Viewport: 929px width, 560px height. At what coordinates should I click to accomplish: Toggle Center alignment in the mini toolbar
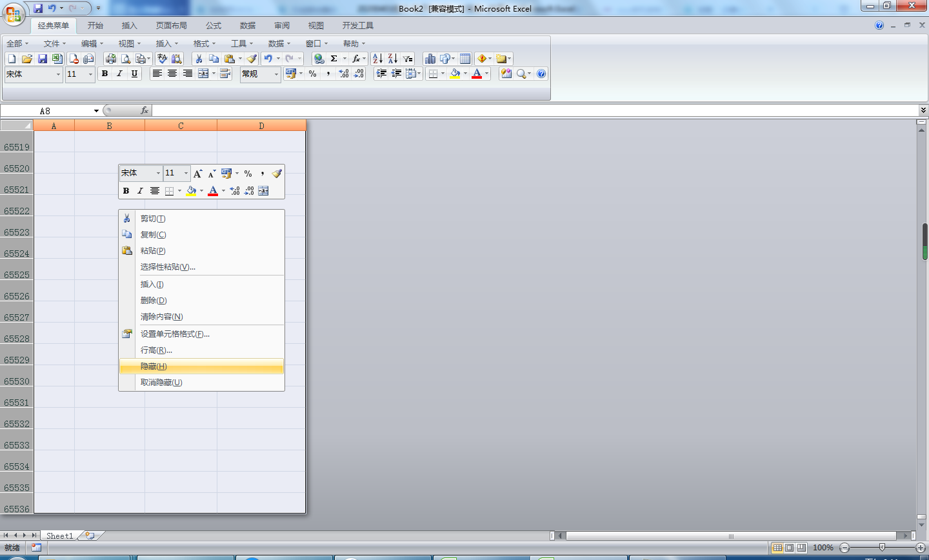(155, 191)
